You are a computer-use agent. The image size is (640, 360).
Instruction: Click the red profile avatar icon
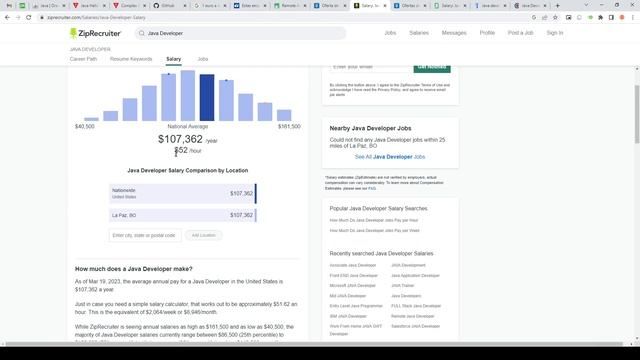(622, 18)
